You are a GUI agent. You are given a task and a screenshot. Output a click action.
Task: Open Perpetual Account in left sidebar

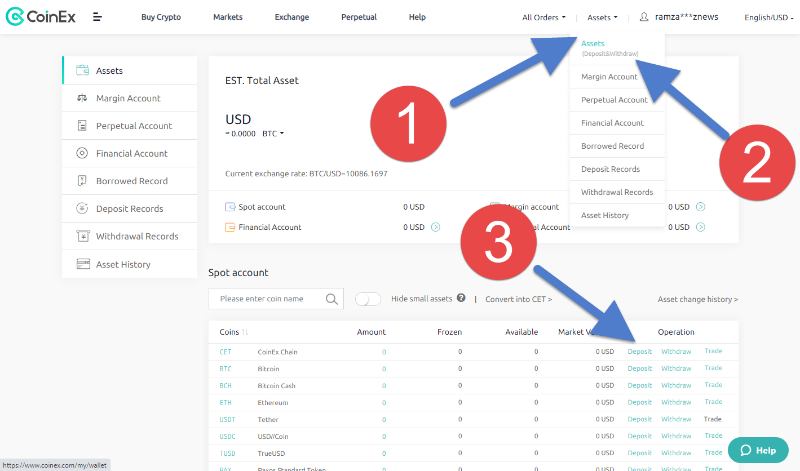click(x=130, y=126)
